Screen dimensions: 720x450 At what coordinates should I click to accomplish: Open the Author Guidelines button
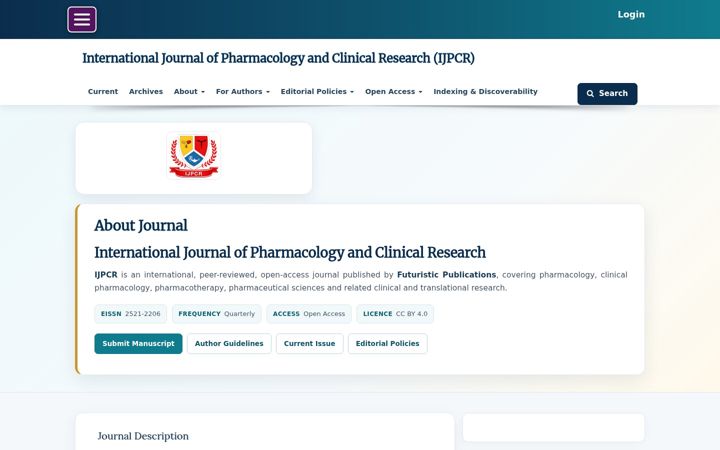coord(229,343)
